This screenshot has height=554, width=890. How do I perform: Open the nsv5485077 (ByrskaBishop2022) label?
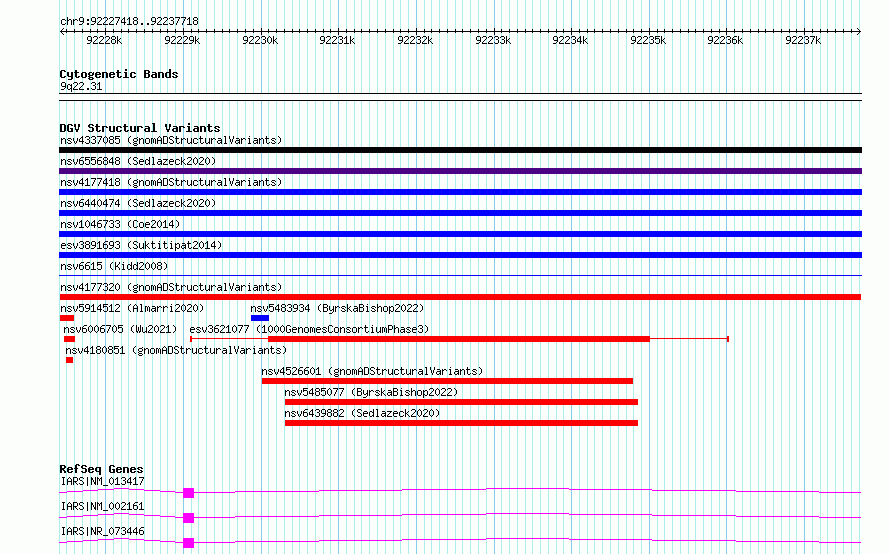(x=371, y=392)
